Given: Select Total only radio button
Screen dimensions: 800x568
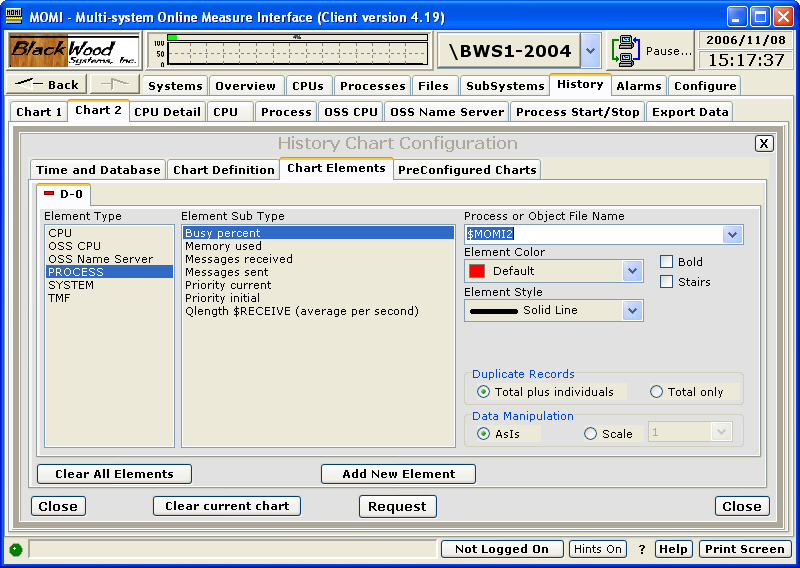Looking at the screenshot, I should [656, 392].
